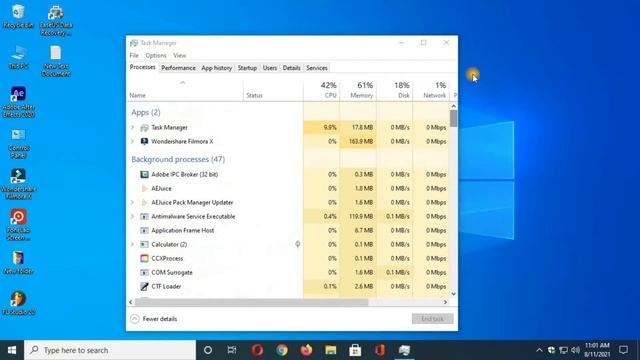Image resolution: width=640 pixels, height=360 pixels.
Task: Click Adobe IPC Broker process icon
Action: pos(144,175)
